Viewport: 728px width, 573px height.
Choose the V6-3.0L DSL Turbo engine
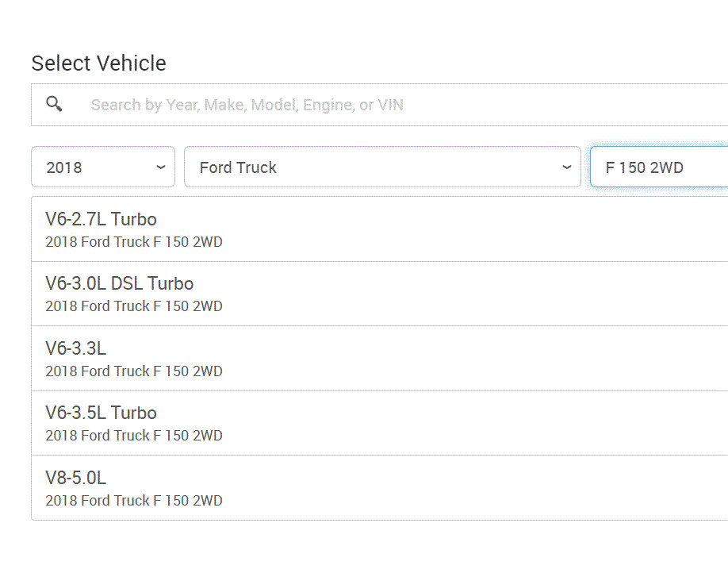(119, 284)
